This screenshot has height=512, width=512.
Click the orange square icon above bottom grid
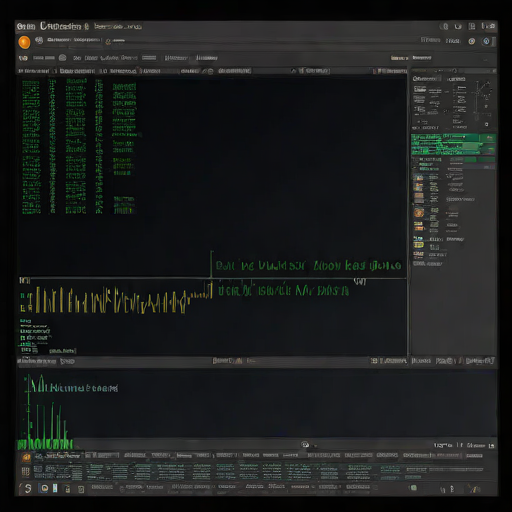(26, 457)
